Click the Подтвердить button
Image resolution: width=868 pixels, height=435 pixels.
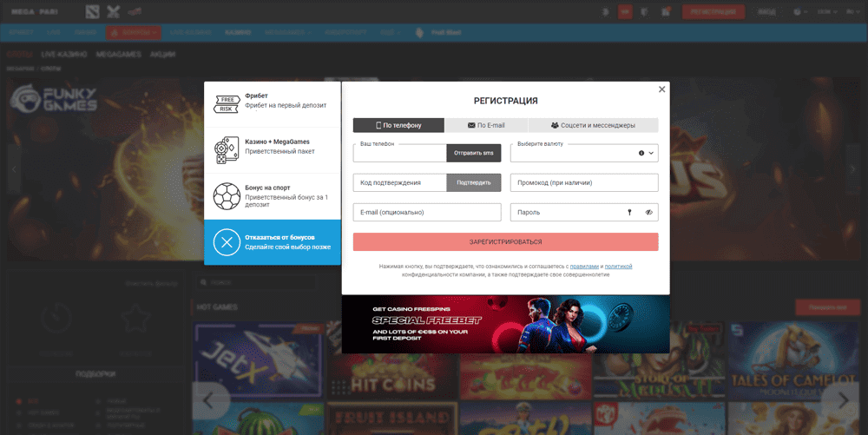(474, 182)
